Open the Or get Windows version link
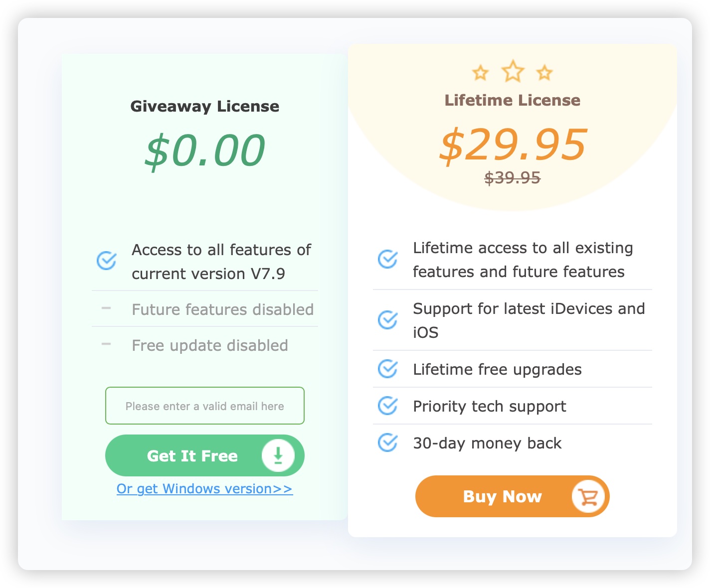 [205, 489]
